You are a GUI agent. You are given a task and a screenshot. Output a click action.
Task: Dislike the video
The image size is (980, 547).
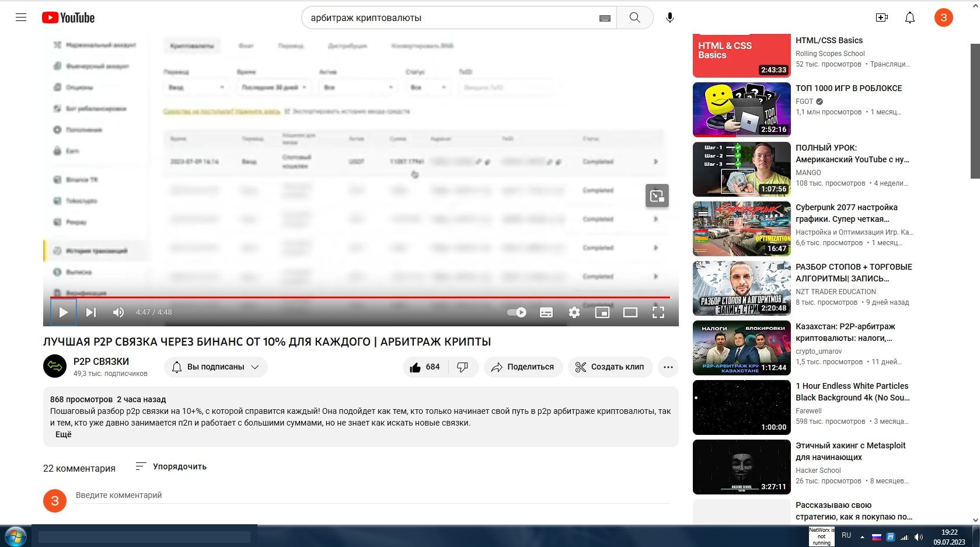[463, 367]
